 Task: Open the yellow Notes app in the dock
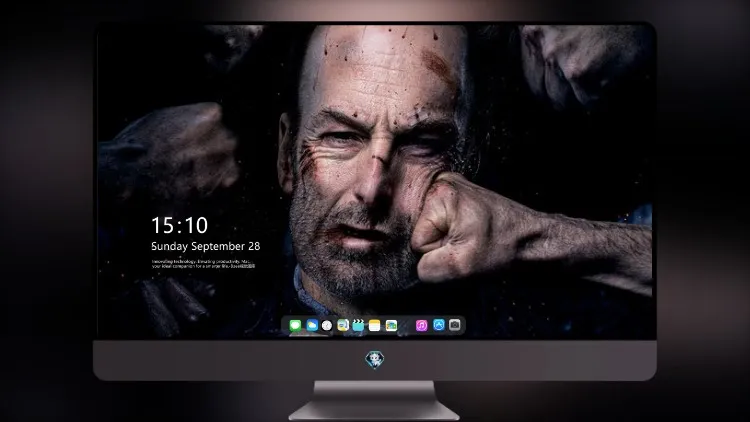[375, 326]
